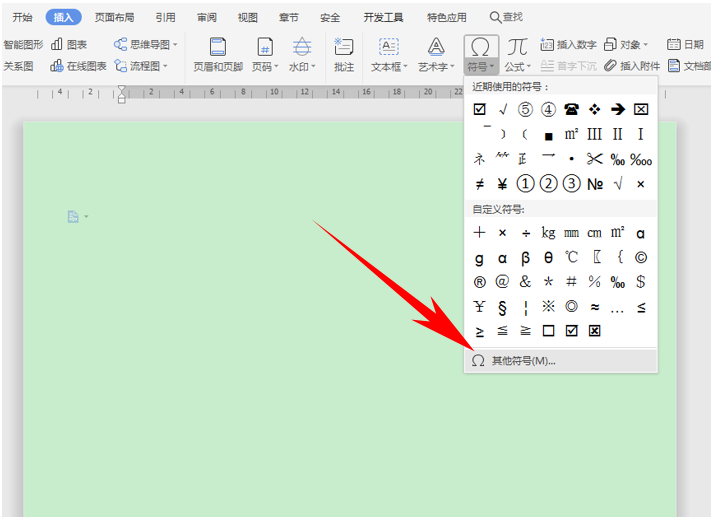Insert plus sign from custom symbols
Screen dimensions: 711x517
(x=479, y=233)
